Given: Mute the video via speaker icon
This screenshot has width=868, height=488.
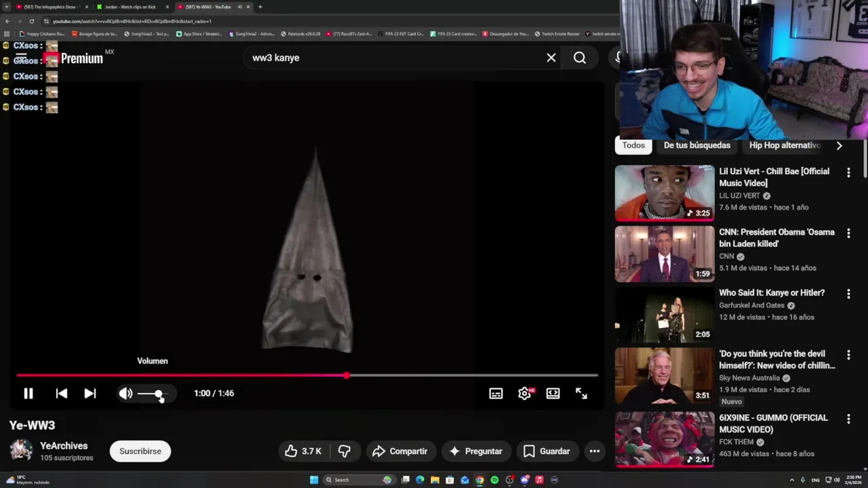Looking at the screenshot, I should pyautogui.click(x=126, y=393).
